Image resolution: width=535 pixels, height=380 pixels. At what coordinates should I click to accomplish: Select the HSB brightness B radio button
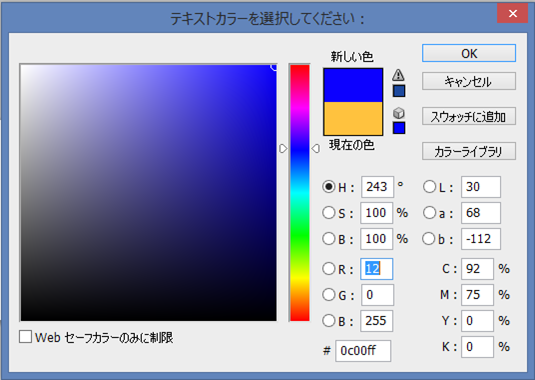tap(329, 238)
